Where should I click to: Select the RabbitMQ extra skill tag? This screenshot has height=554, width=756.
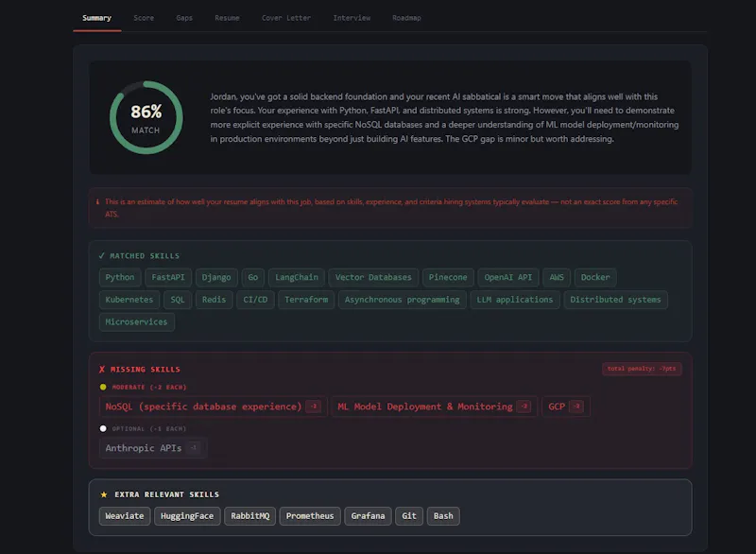(250, 516)
